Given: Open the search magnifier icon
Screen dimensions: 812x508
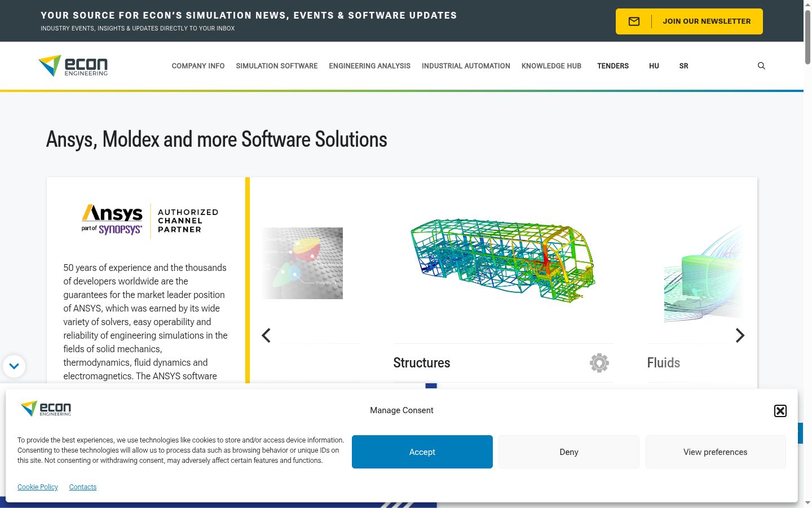Looking at the screenshot, I should pos(761,66).
